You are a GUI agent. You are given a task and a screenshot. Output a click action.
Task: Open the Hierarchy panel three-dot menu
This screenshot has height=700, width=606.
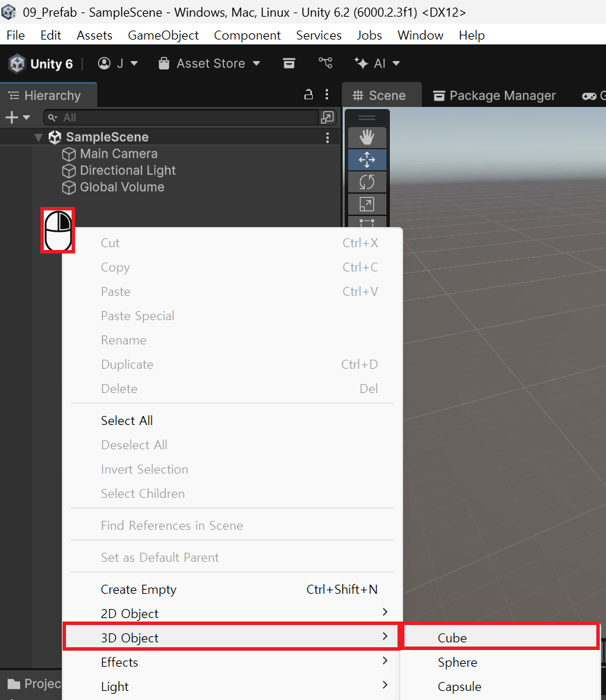point(327,94)
